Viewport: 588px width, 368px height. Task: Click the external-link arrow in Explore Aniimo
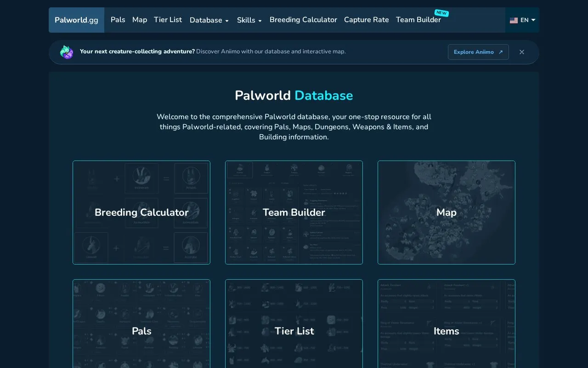click(x=501, y=52)
